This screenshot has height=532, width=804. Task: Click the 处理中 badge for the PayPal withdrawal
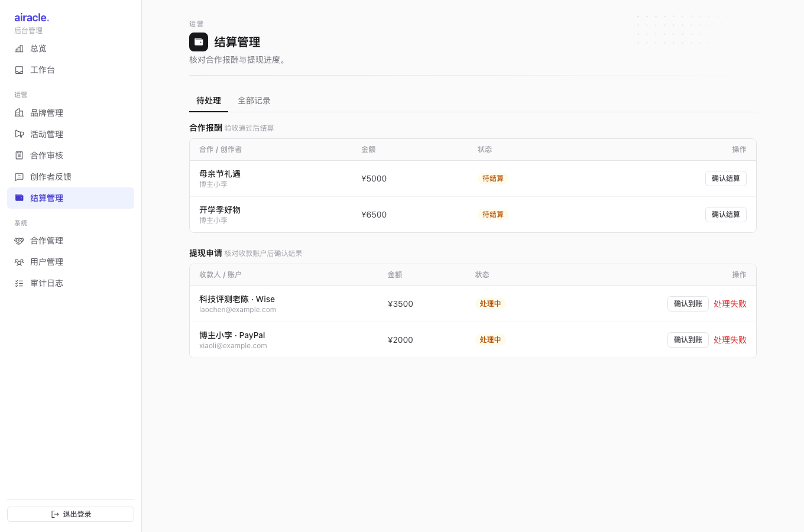(x=490, y=340)
